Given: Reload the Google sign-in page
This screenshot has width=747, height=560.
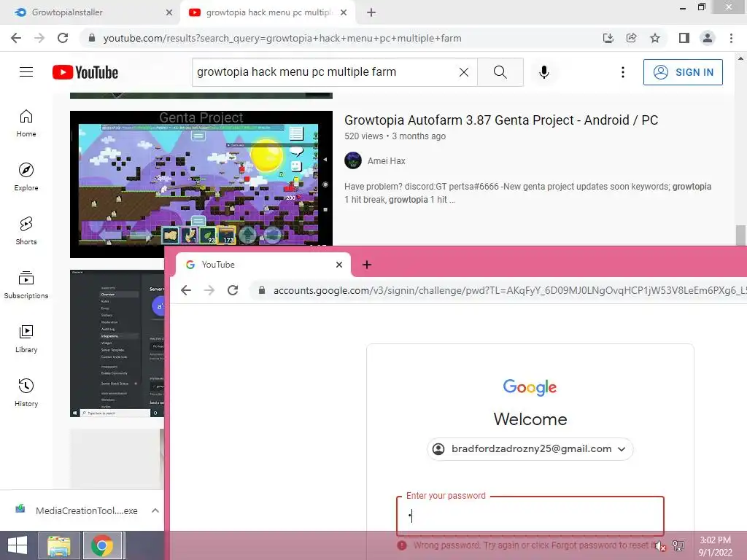Looking at the screenshot, I should [x=233, y=290].
